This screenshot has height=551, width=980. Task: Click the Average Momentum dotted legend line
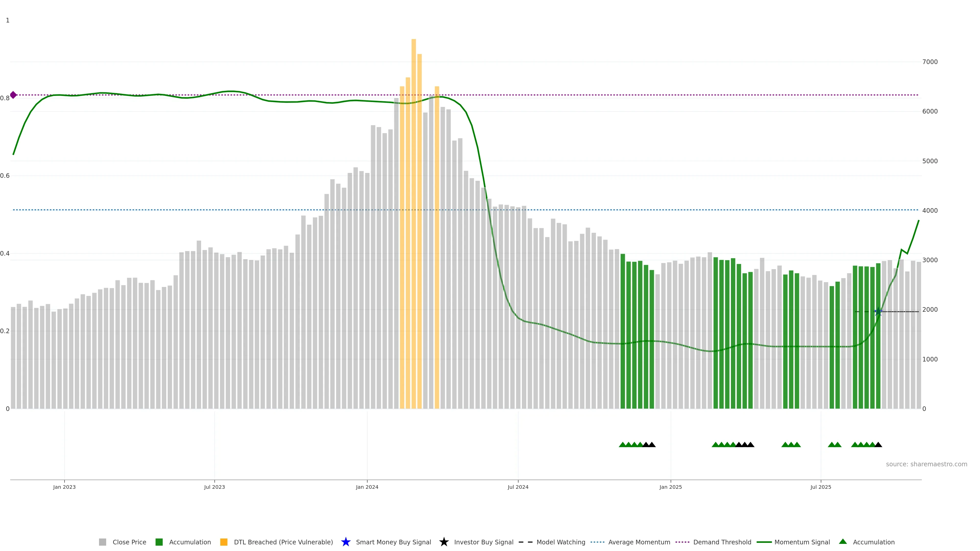tap(597, 542)
